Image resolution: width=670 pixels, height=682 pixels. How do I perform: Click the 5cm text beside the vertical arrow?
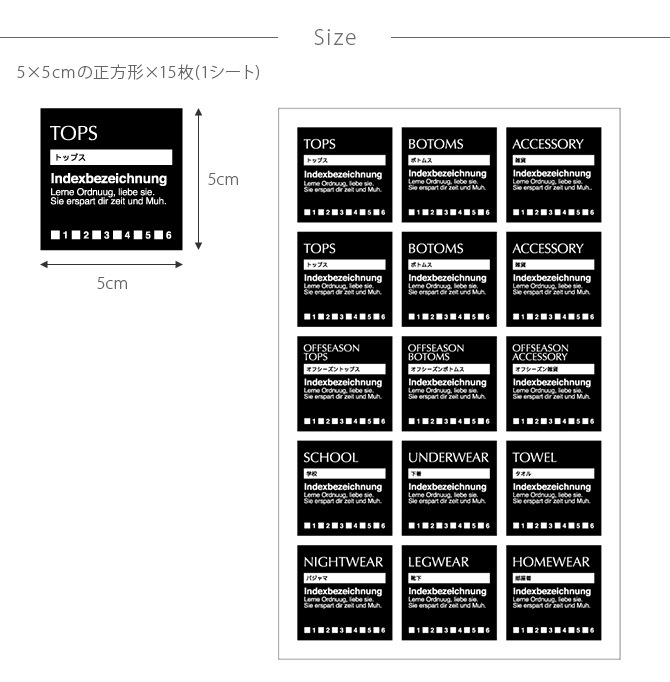(223, 179)
